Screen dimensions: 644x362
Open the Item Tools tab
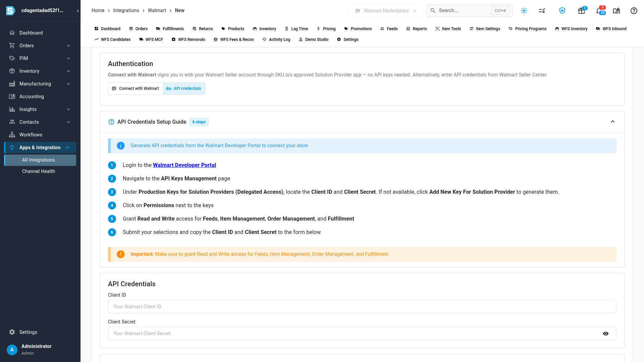[448, 29]
